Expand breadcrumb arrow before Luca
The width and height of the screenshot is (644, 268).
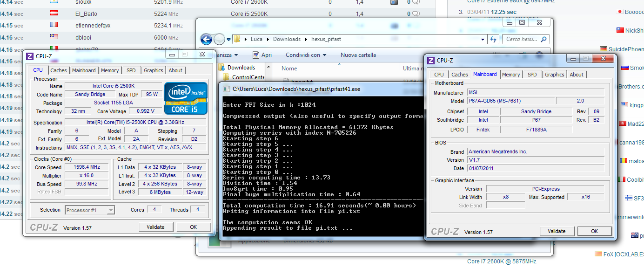point(246,39)
